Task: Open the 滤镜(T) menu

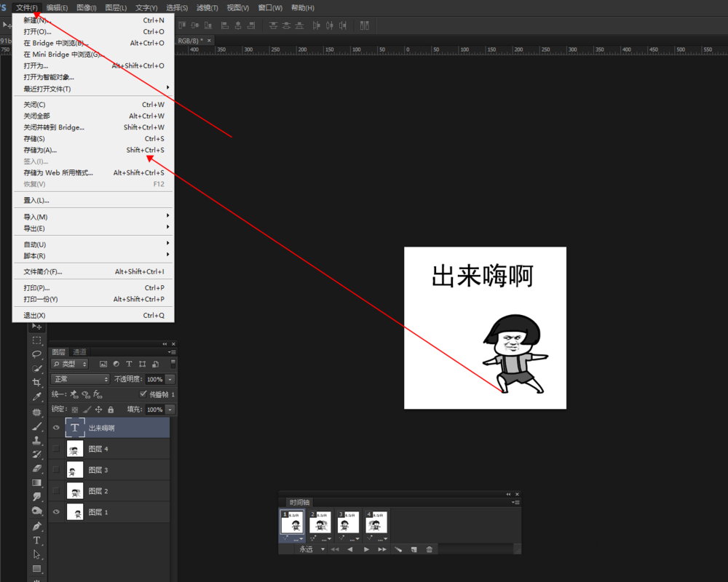Action: (207, 8)
